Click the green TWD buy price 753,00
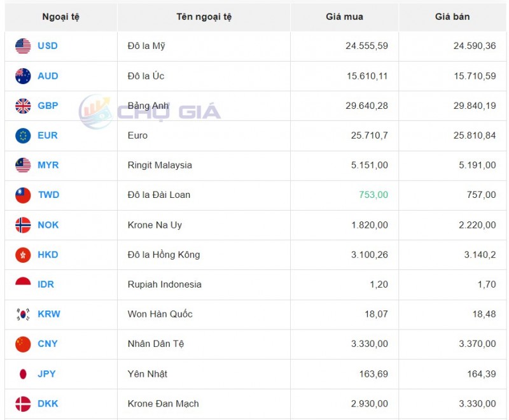509x420 pixels. point(373,195)
